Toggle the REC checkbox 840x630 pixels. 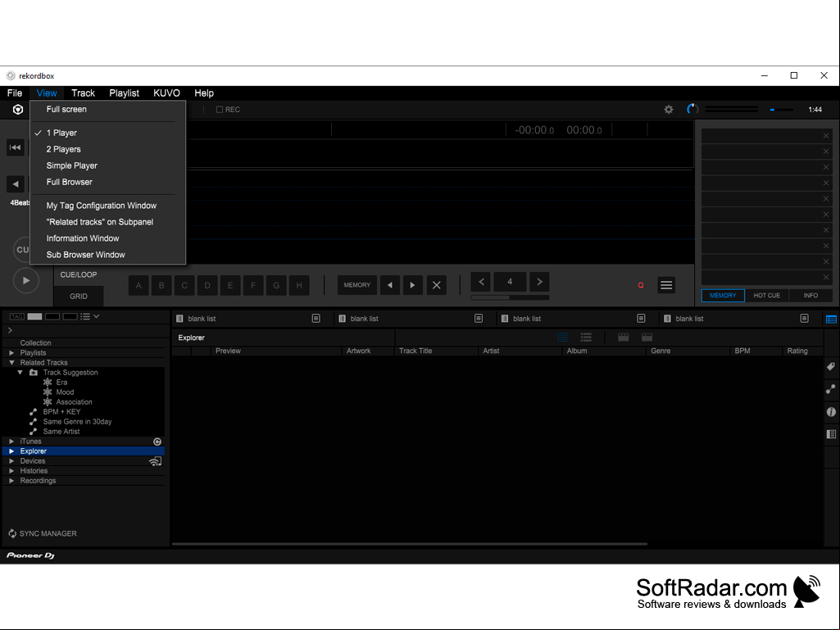point(219,109)
